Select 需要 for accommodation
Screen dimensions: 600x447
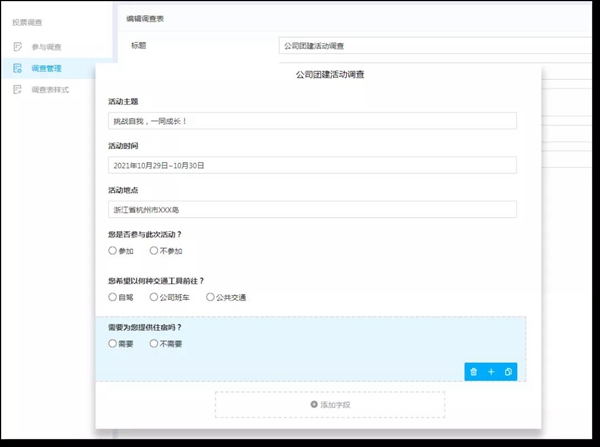pos(112,343)
